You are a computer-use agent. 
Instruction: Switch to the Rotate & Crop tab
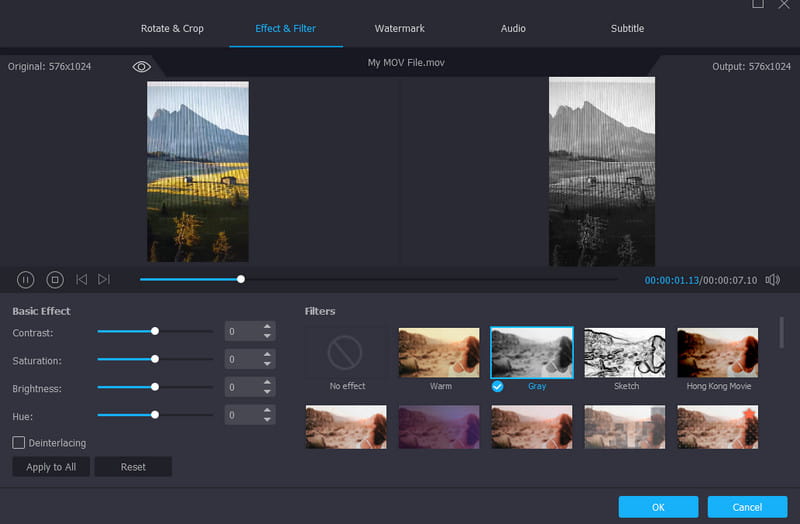click(x=172, y=28)
